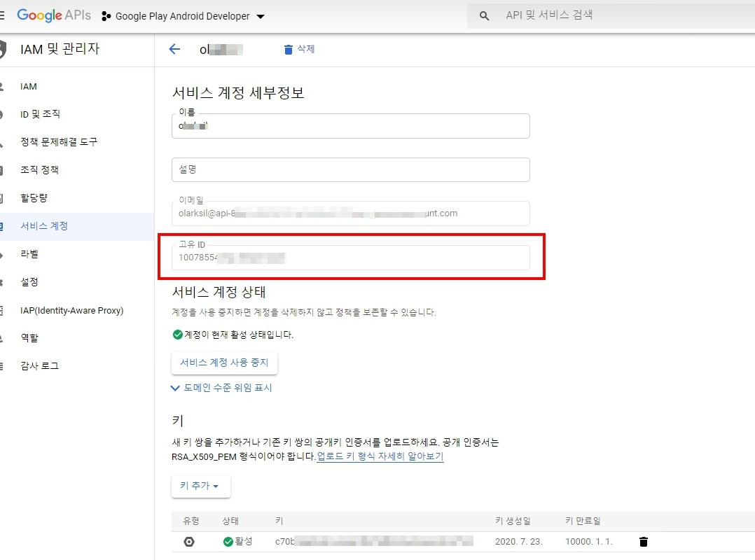Open 정책 문제해결 도구 in sidebar

[59, 142]
